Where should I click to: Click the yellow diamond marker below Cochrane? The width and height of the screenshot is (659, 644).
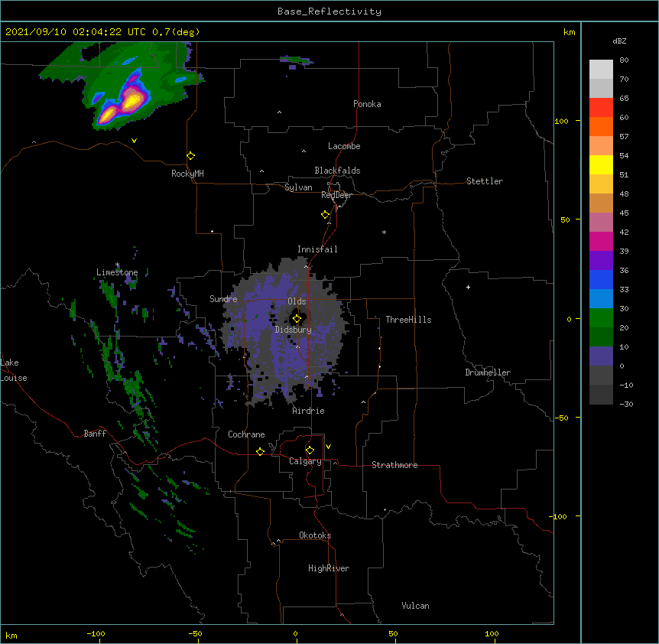(x=260, y=451)
